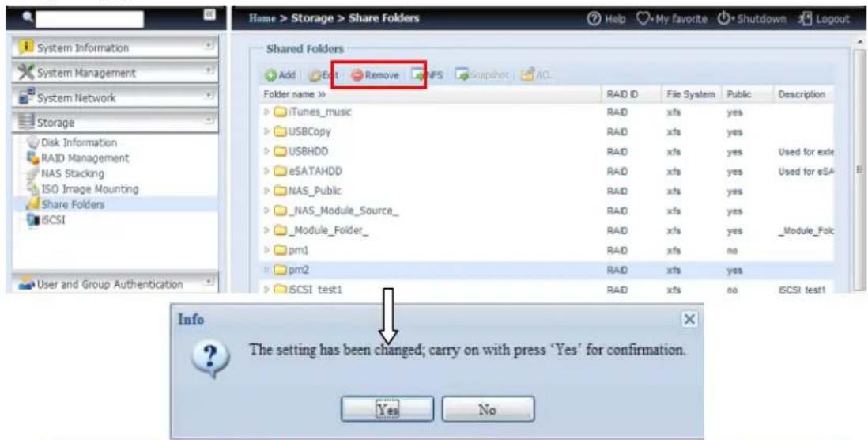This screenshot has width=868, height=440.
Task: Collapse the Storage sidebar section
Action: point(209,123)
